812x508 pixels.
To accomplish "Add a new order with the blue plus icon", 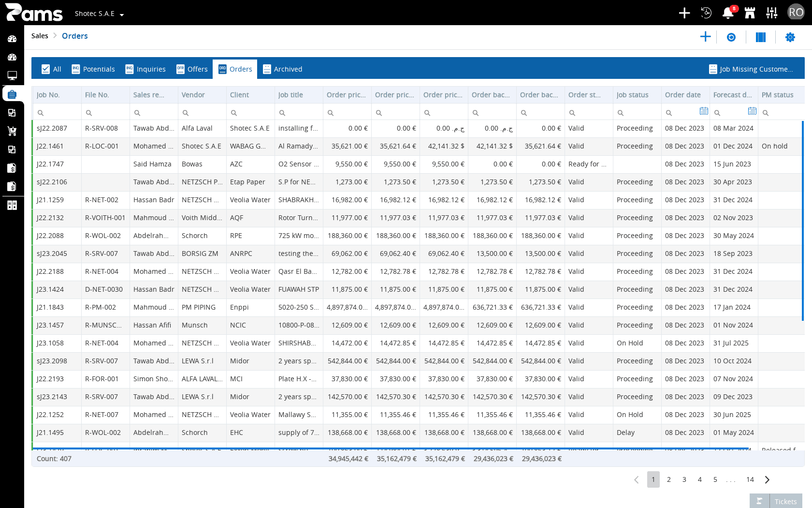I will pos(706,37).
